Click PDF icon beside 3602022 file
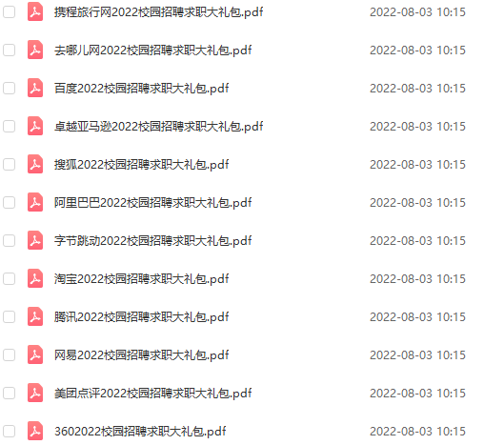Image resolution: width=504 pixels, height=445 pixels. (x=35, y=431)
